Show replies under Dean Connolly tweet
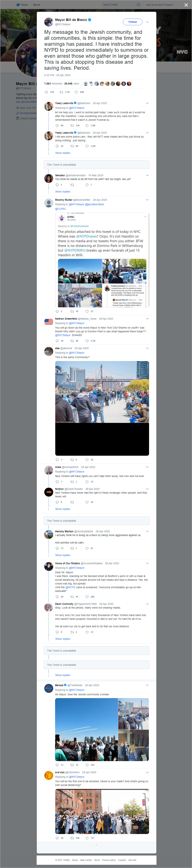This screenshot has width=192, height=868. [x=63, y=639]
